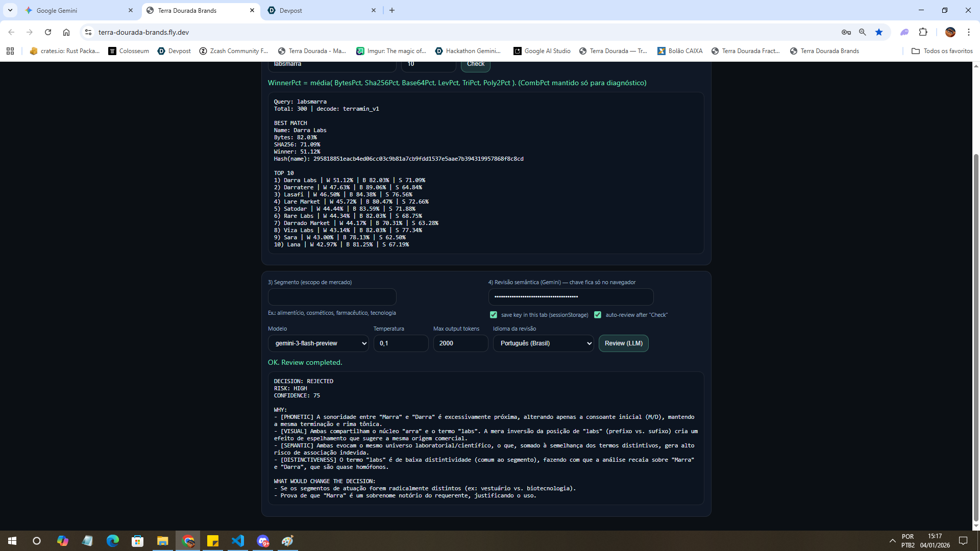Screen dimensions: 980x551
Task: Uncheck save key in this tab checkbox
Action: [x=494, y=315]
